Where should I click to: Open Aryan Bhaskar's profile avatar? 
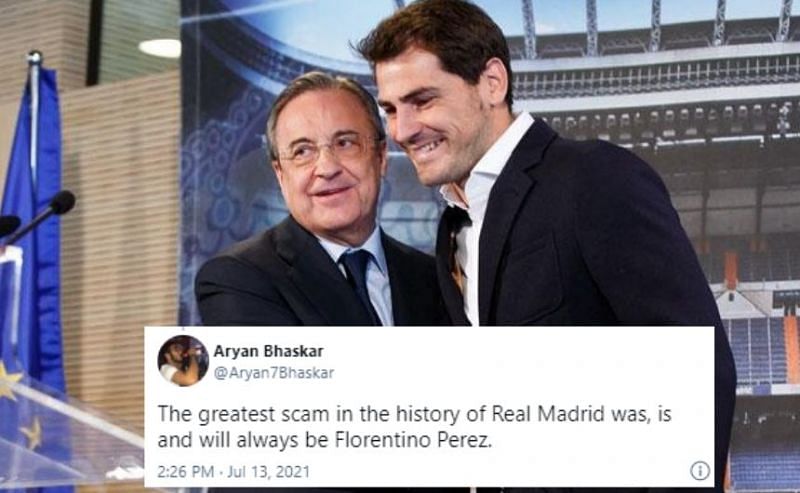pyautogui.click(x=183, y=361)
